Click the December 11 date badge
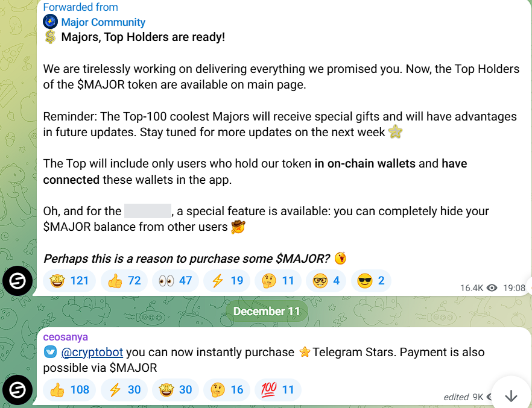Image resolution: width=532 pixels, height=408 pixels. click(x=267, y=311)
